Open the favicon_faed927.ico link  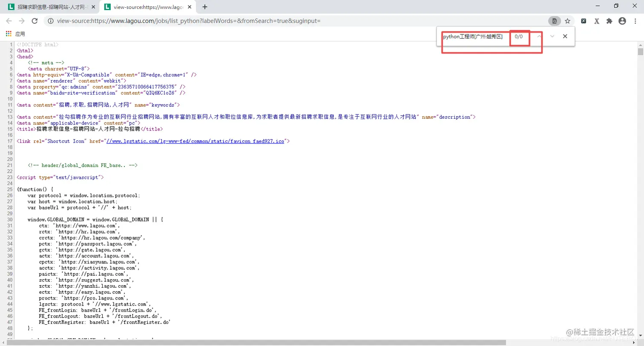click(195, 141)
